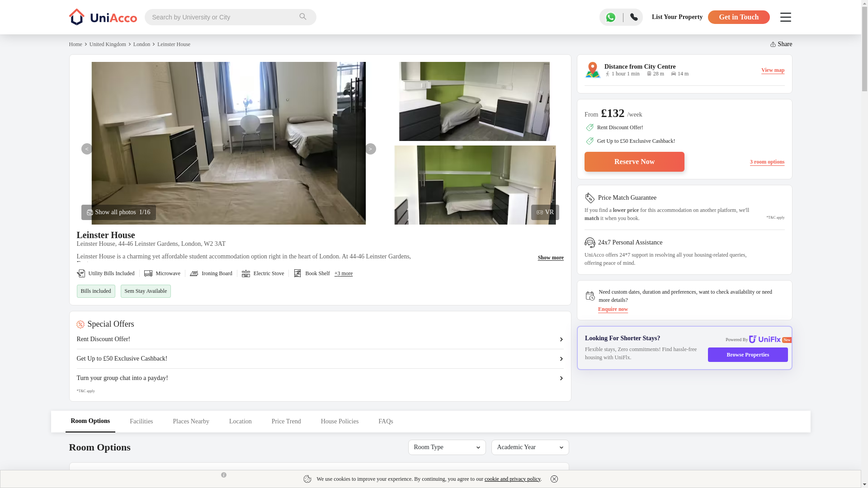Image resolution: width=868 pixels, height=488 pixels.
Task: Focus the Search by University or City field
Action: [x=222, y=17]
